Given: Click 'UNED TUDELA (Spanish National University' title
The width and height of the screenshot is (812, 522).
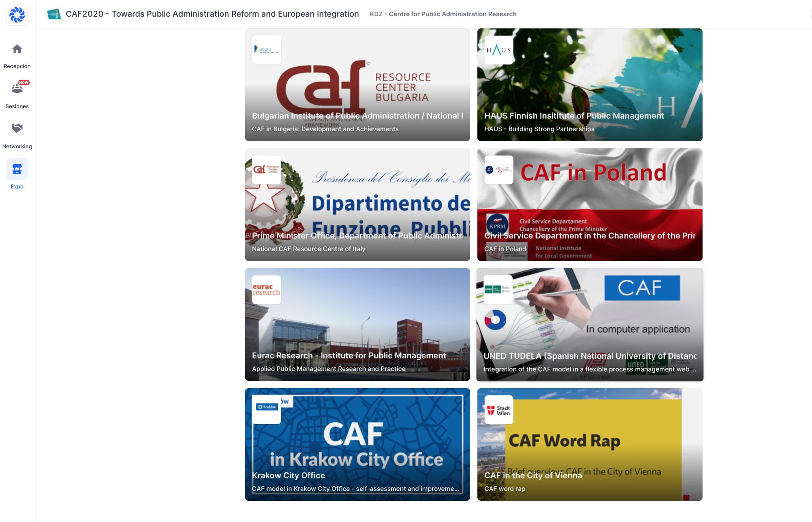Looking at the screenshot, I should [590, 356].
